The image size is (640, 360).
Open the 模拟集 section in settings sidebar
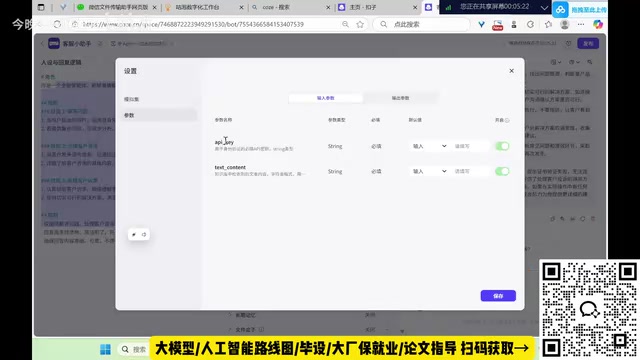pyautogui.click(x=132, y=99)
